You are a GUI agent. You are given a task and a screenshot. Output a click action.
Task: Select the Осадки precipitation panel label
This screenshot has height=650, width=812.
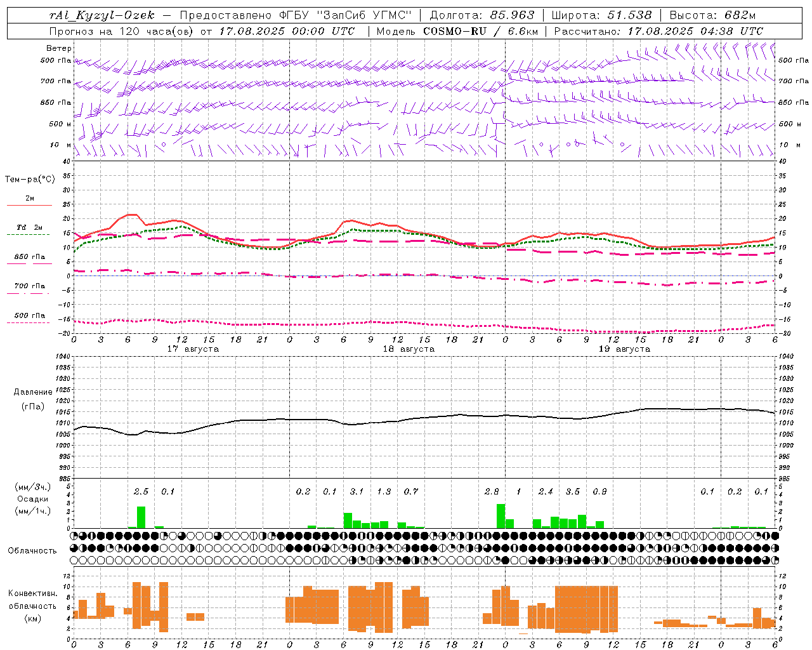(x=33, y=499)
